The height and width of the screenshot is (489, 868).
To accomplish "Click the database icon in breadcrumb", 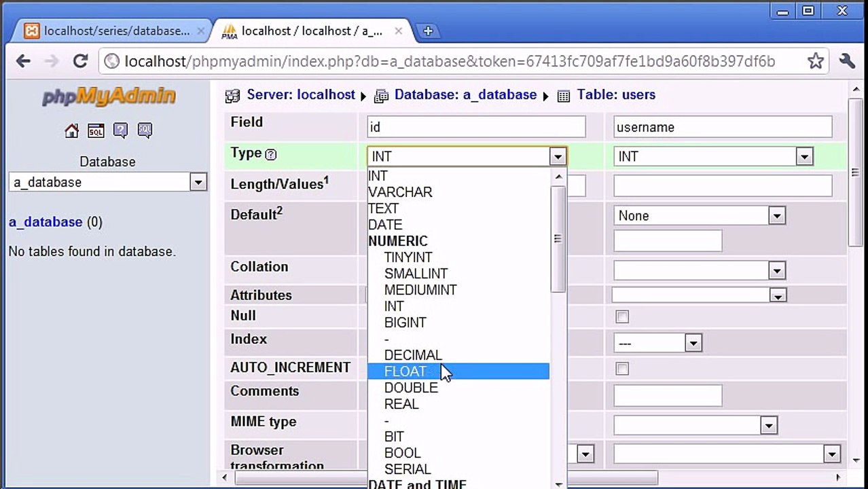I will click(x=381, y=96).
